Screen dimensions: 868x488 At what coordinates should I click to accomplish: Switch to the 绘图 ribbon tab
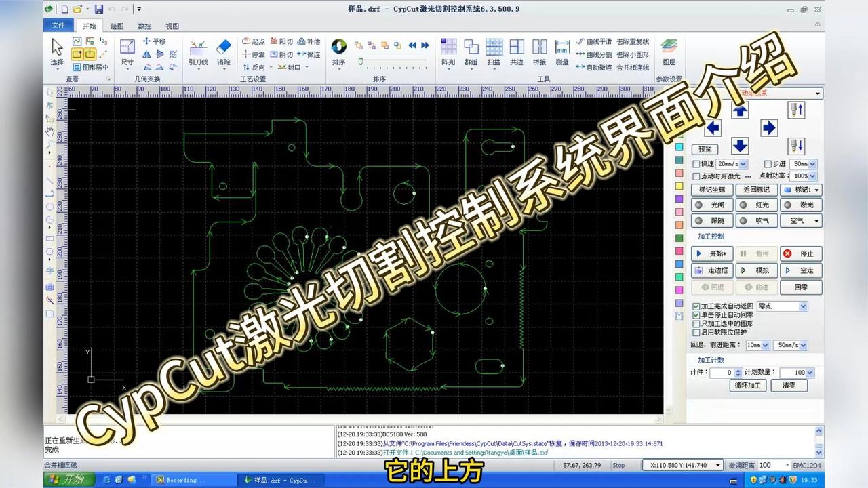(117, 26)
